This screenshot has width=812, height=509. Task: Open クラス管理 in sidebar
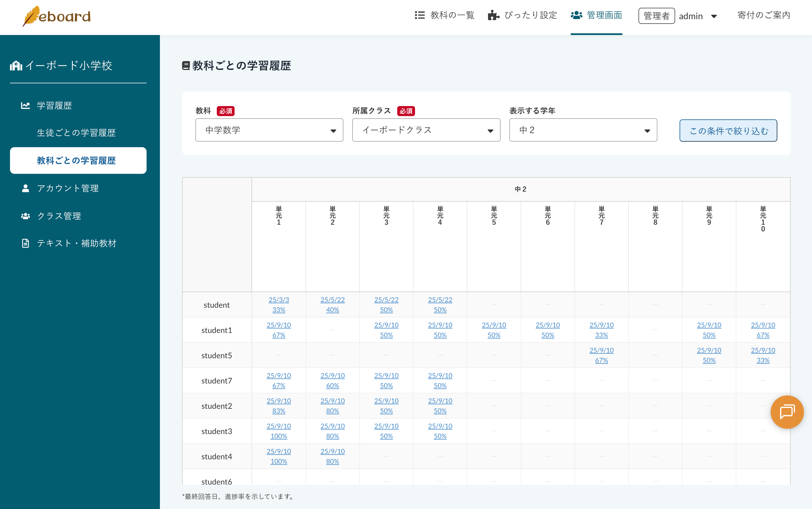[59, 216]
